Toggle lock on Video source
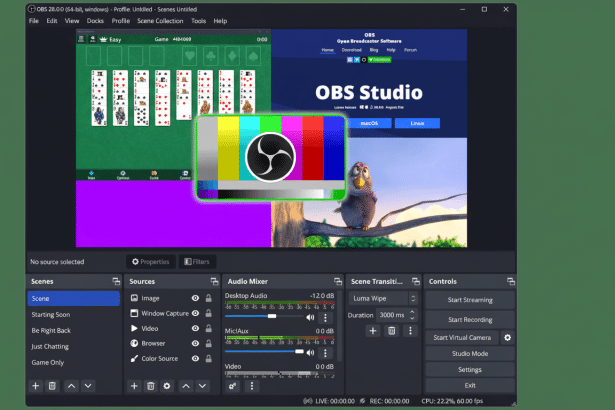 tap(209, 328)
